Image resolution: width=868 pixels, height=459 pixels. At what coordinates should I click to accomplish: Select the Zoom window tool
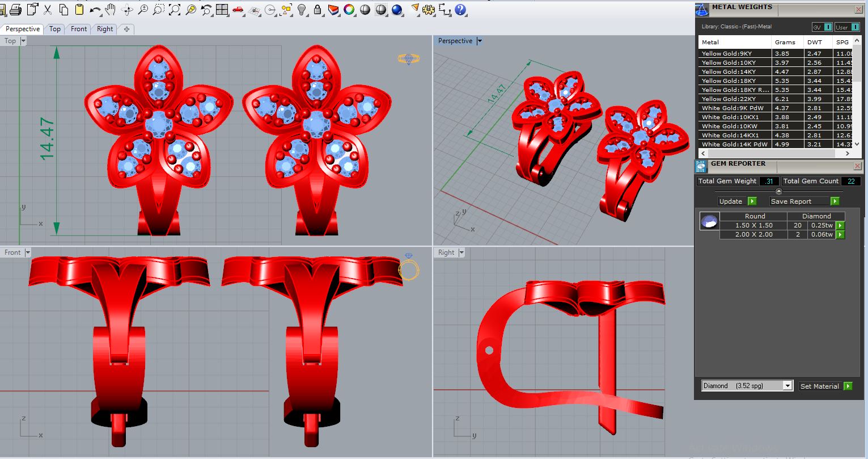click(x=159, y=10)
